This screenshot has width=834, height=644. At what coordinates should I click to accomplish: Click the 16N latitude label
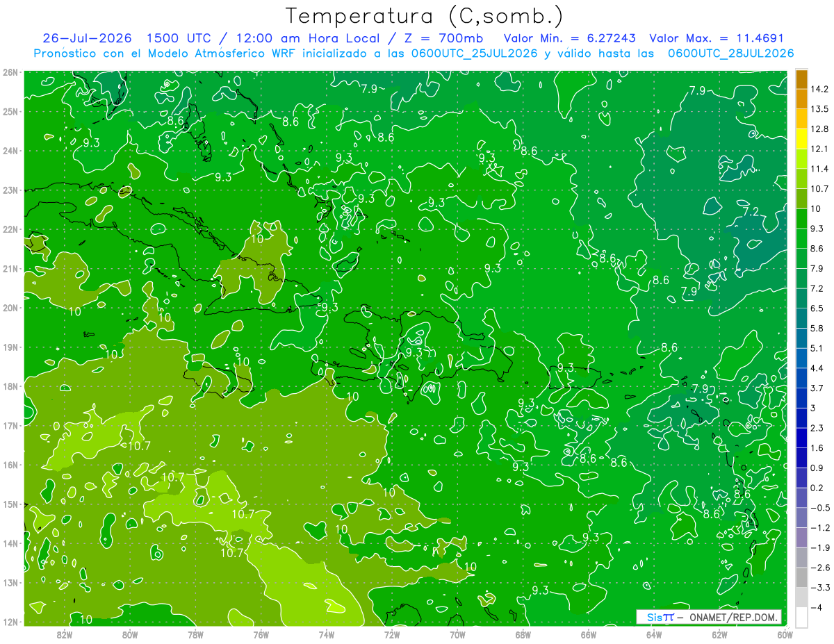point(10,465)
